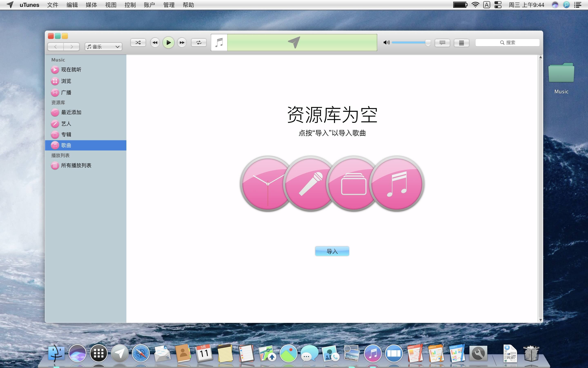This screenshot has height=368, width=588.
Task: Open Finder from the dock
Action: [56, 353]
